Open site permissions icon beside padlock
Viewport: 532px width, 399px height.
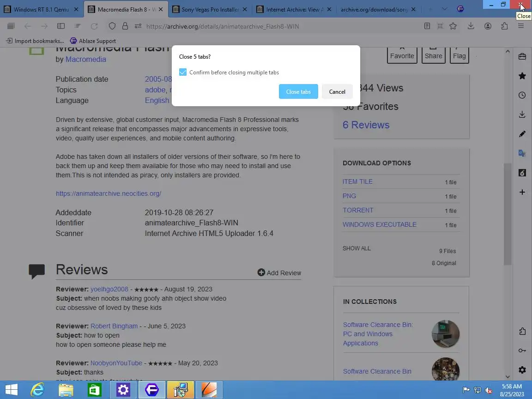coord(138,26)
